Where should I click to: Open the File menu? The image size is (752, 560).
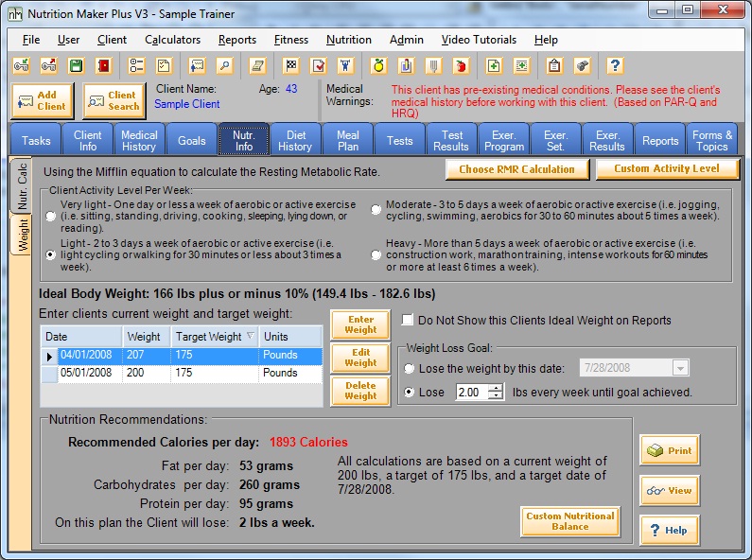(x=31, y=40)
